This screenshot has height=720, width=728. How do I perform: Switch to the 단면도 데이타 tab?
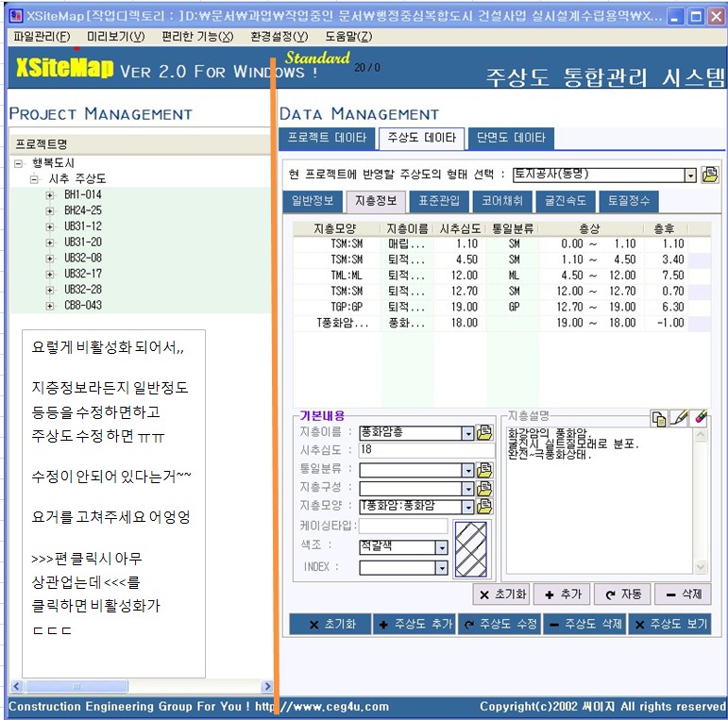(511, 138)
